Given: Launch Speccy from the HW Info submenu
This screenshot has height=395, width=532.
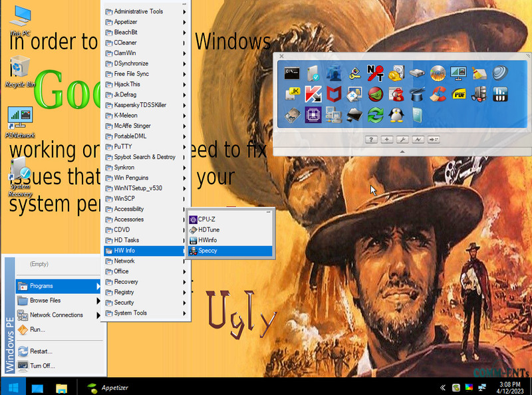Looking at the screenshot, I should coord(230,251).
